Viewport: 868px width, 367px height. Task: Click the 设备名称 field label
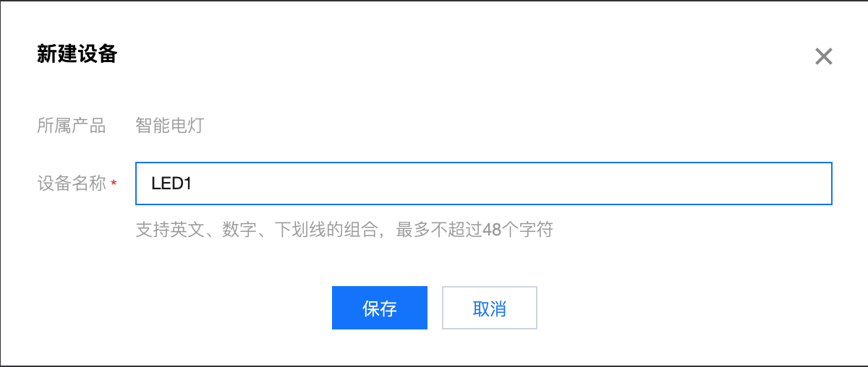[x=71, y=184]
